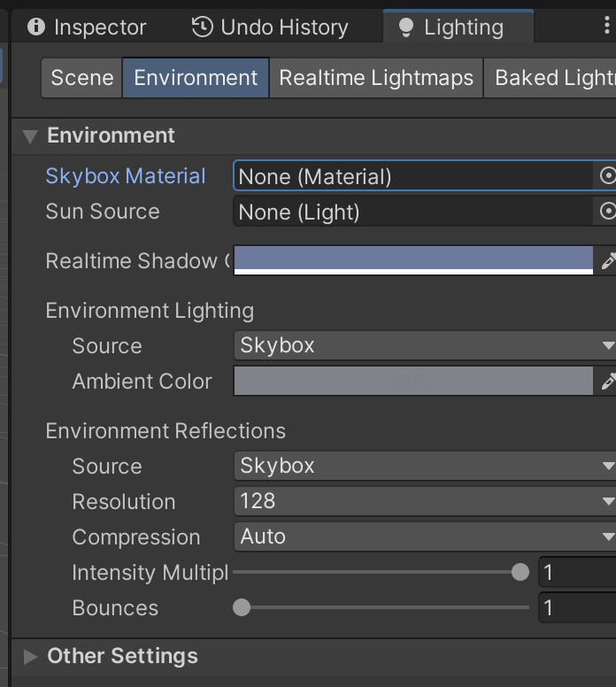Click the Ambient Color label
This screenshot has height=687, width=616.
click(142, 382)
